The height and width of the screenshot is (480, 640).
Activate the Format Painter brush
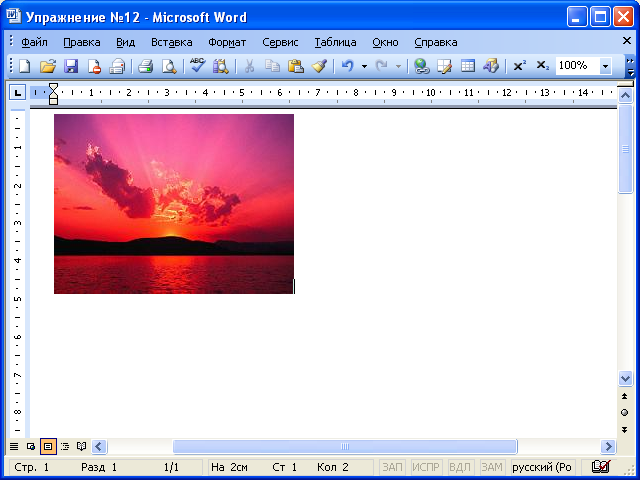pos(319,66)
